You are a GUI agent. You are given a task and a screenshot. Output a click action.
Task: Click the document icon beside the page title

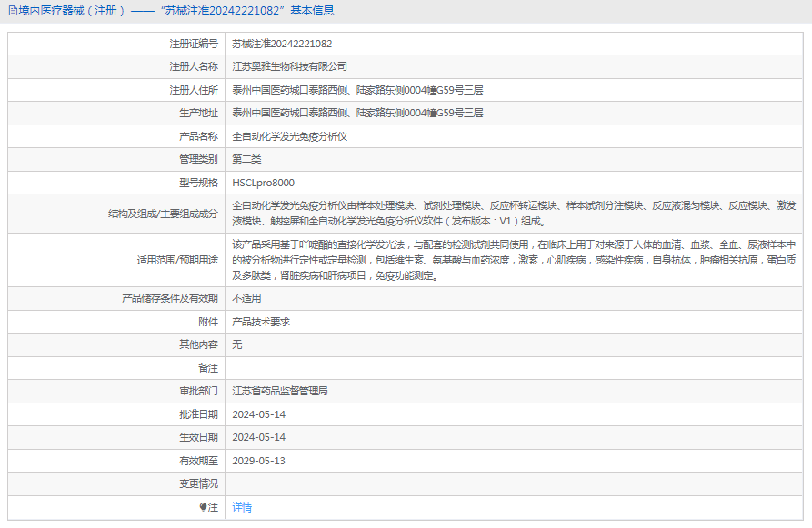13,10
